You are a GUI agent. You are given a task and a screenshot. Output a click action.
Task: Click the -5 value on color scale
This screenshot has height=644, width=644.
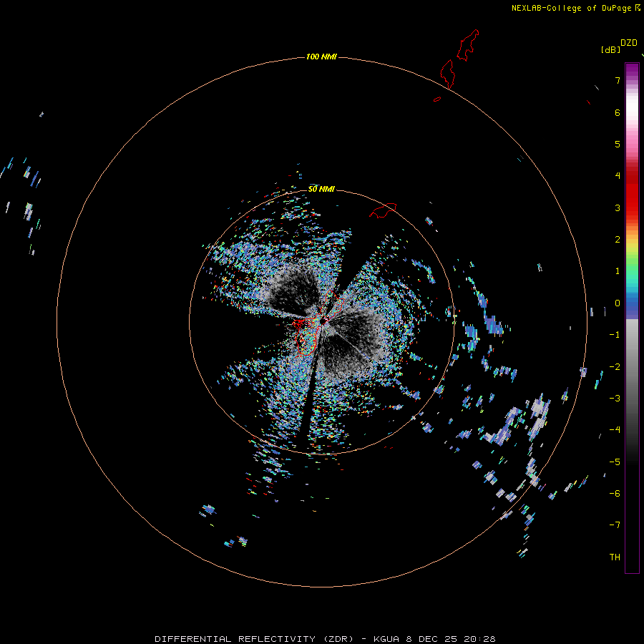pos(615,462)
